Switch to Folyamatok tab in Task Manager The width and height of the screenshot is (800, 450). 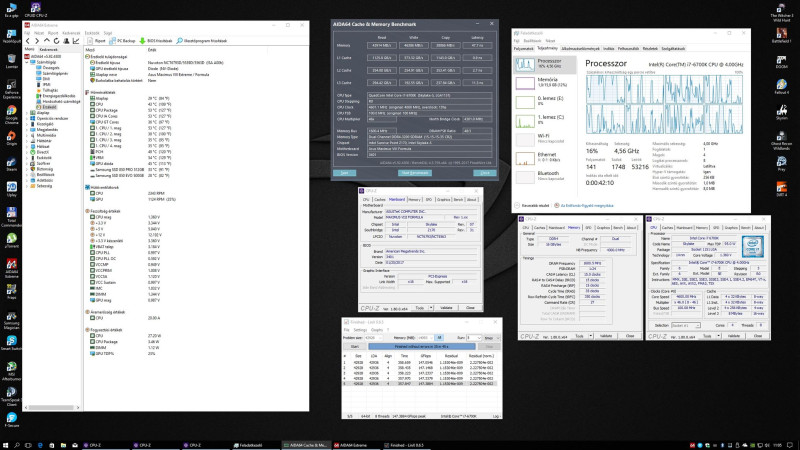point(523,49)
